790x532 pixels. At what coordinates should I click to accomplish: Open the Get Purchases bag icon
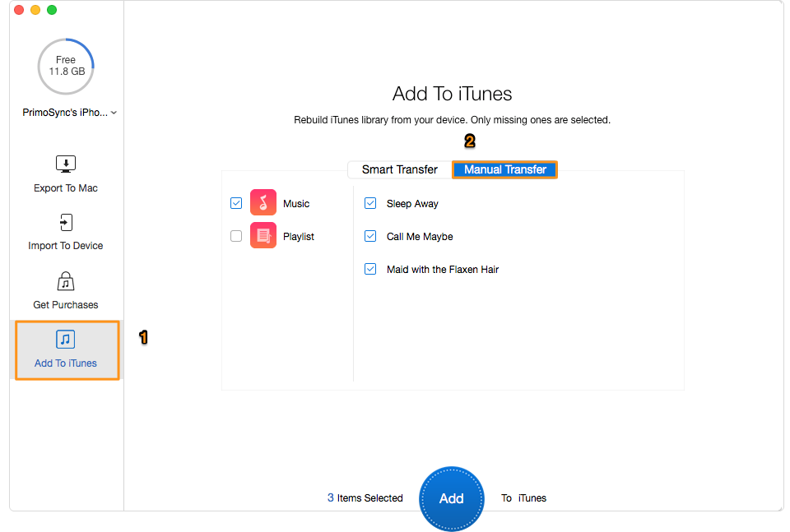(x=66, y=281)
